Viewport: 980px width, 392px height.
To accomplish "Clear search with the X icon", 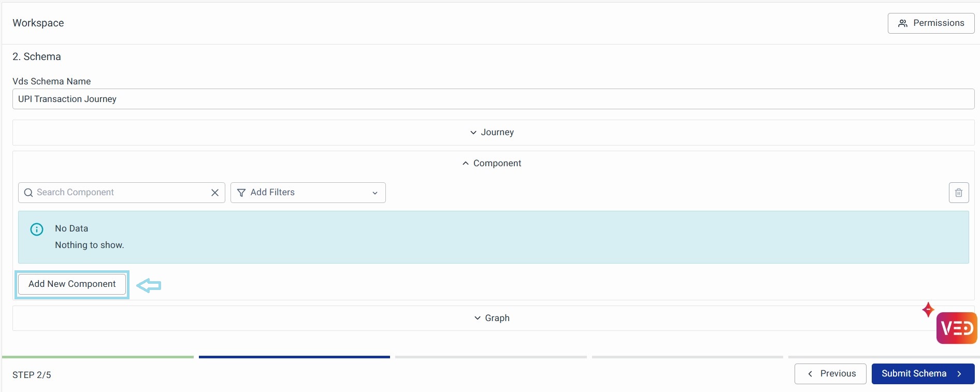I will [x=215, y=193].
